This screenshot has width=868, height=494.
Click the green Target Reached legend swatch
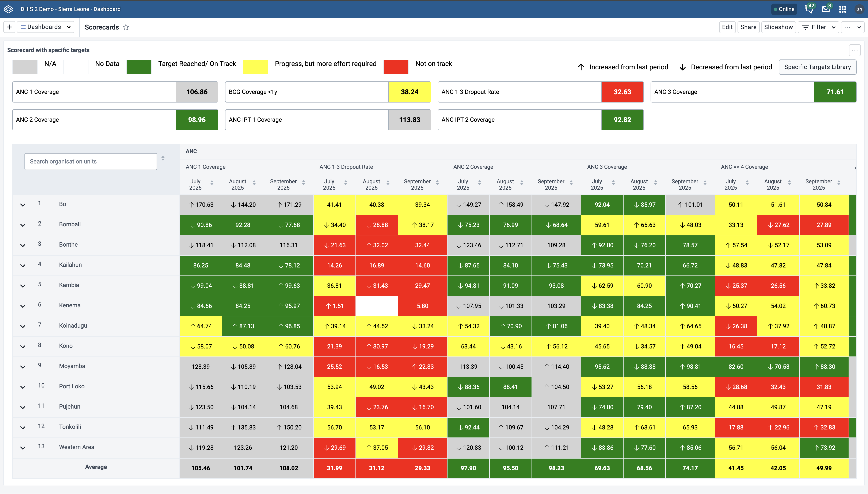[x=139, y=67]
